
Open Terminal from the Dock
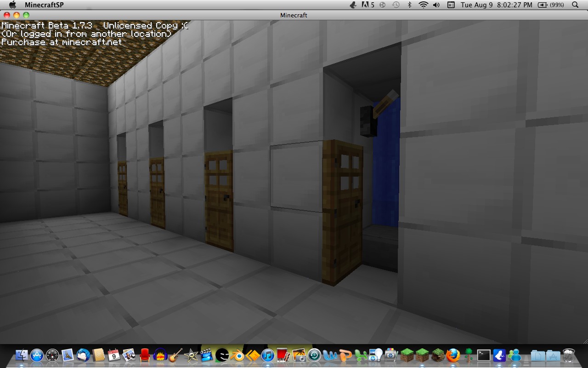pos(484,355)
